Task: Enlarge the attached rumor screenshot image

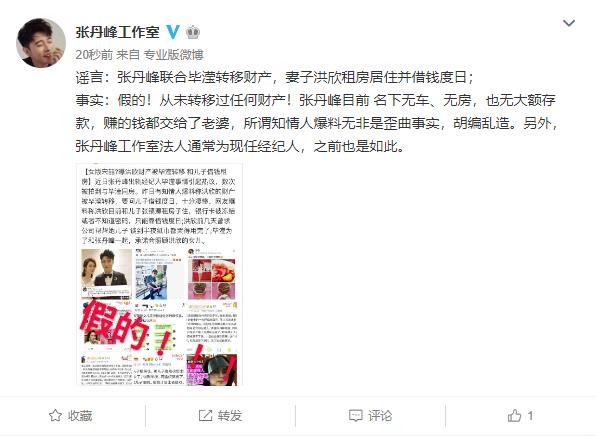Action: point(159,274)
